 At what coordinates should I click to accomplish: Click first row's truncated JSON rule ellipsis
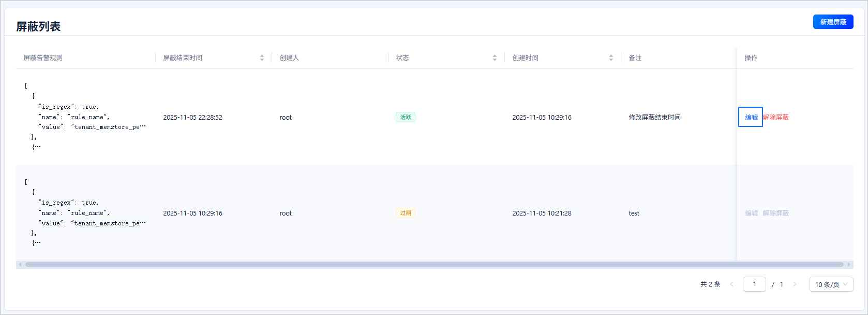tap(37, 147)
